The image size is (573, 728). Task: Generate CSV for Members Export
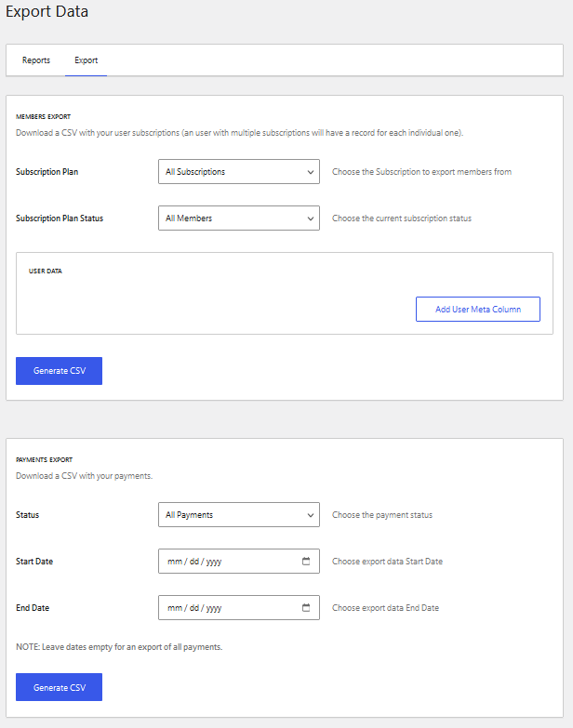[59, 371]
